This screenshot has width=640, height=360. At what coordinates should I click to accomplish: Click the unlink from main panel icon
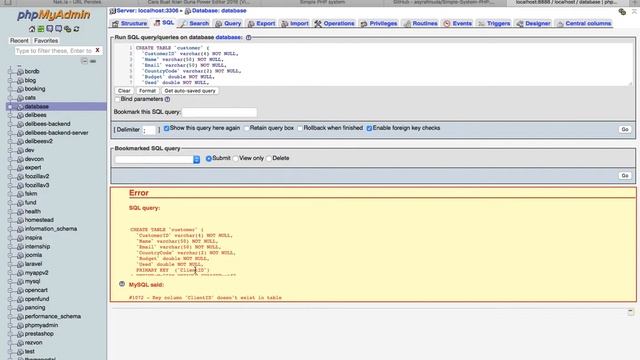[93, 61]
